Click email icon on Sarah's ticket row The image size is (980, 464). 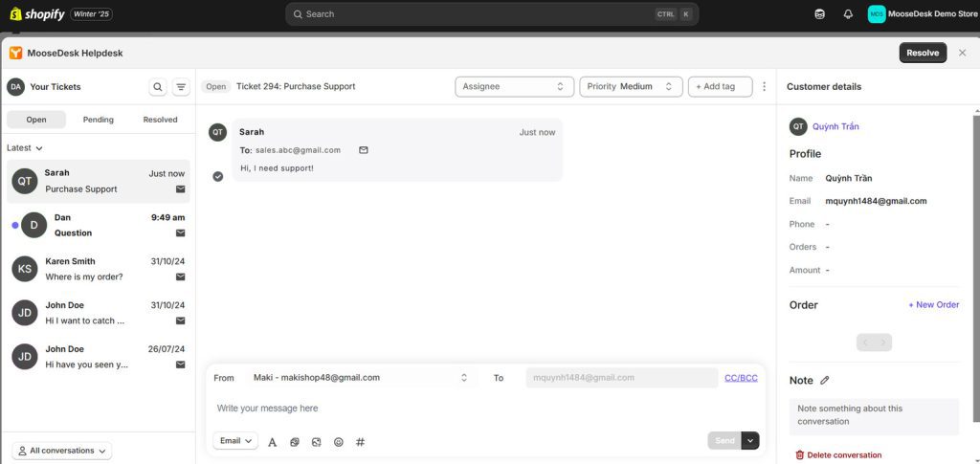pyautogui.click(x=180, y=189)
